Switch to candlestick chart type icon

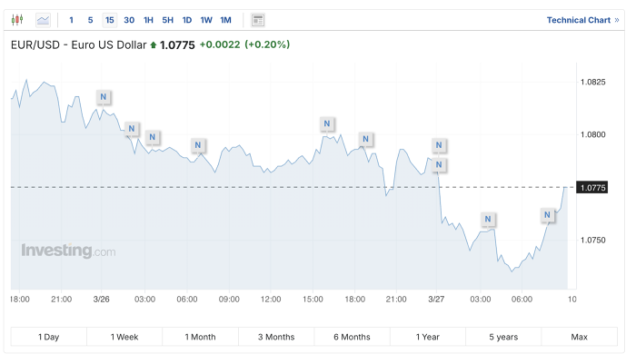17,20
